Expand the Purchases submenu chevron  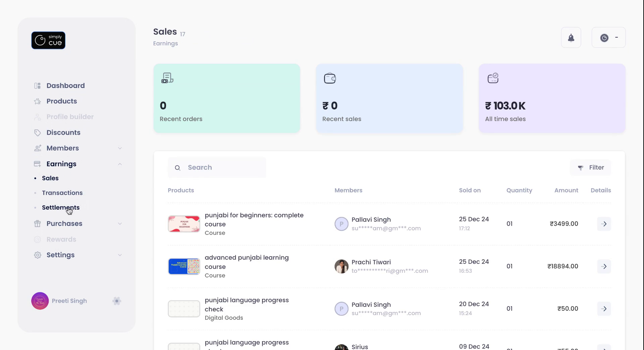click(120, 224)
